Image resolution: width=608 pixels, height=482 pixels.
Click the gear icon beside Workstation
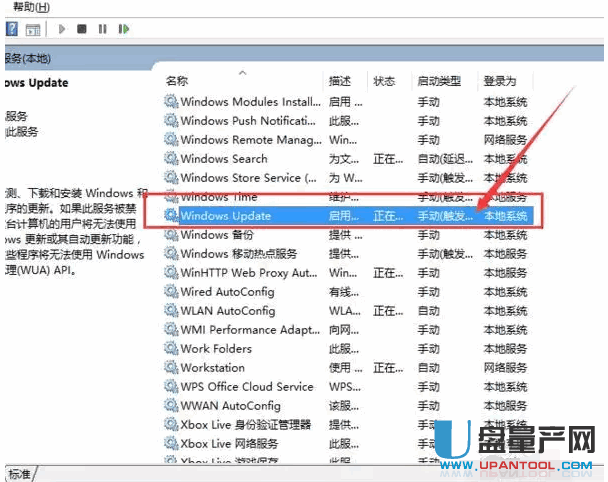coord(171,368)
